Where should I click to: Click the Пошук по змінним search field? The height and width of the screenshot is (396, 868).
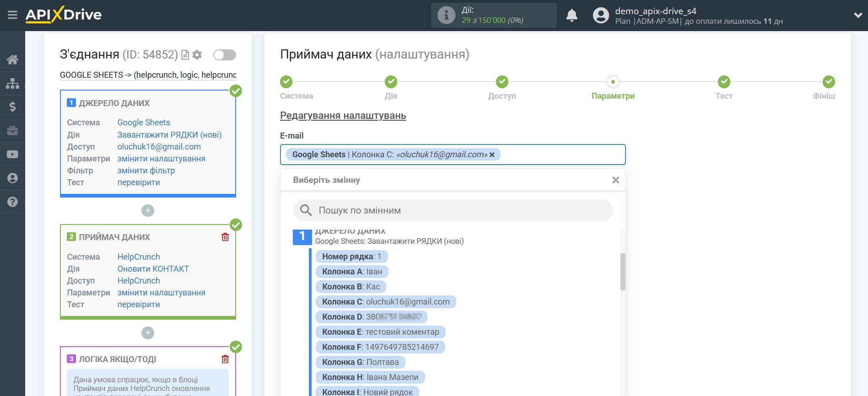pos(453,210)
